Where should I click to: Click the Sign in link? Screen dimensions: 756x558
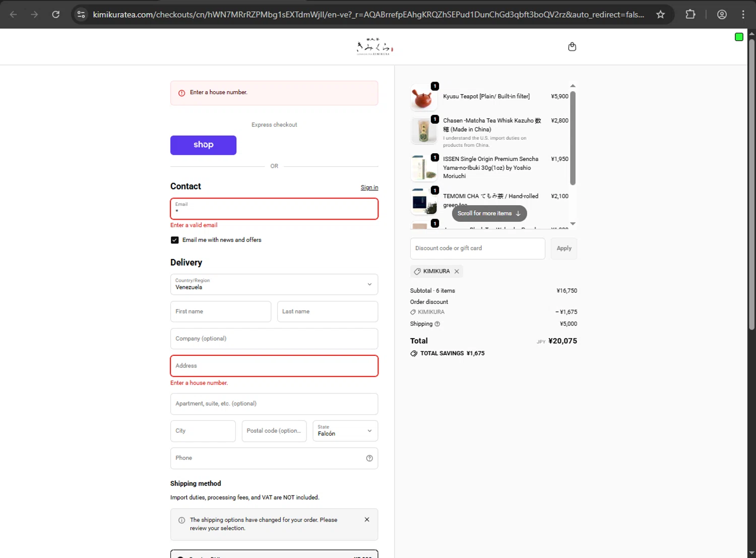click(369, 188)
